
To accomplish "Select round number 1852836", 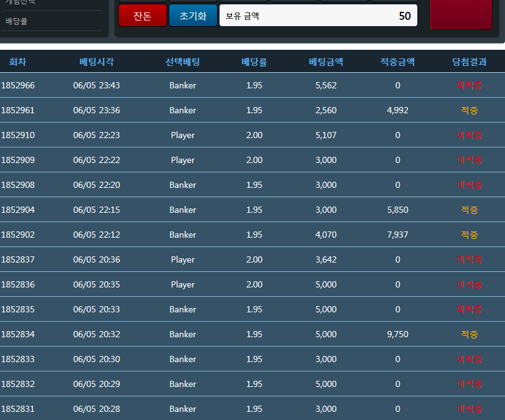I will (x=18, y=284).
